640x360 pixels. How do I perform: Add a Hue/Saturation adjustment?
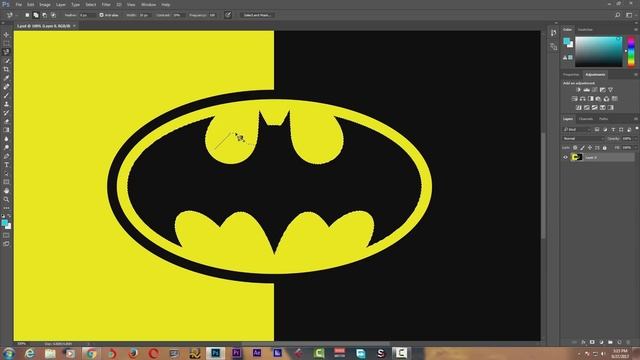point(574,99)
